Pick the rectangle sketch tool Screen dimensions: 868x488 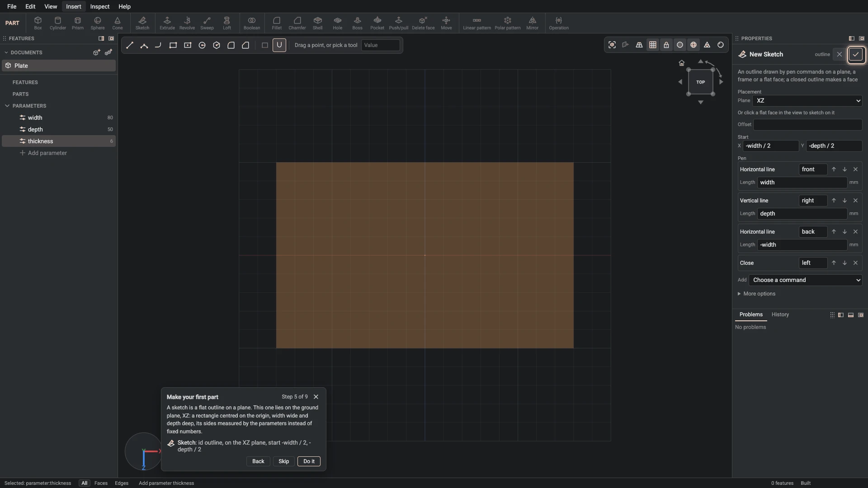click(173, 45)
